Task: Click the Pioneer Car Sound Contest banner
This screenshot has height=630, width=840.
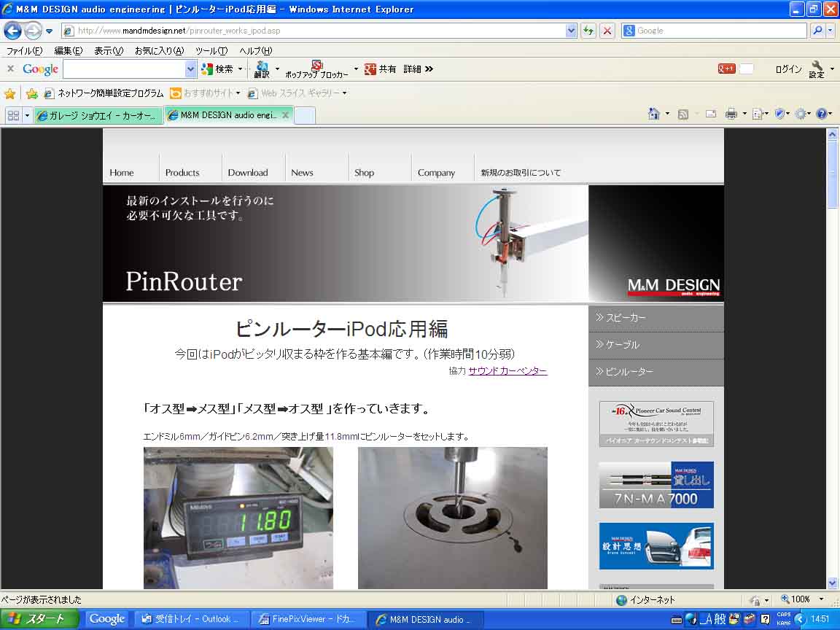Action: point(656,424)
